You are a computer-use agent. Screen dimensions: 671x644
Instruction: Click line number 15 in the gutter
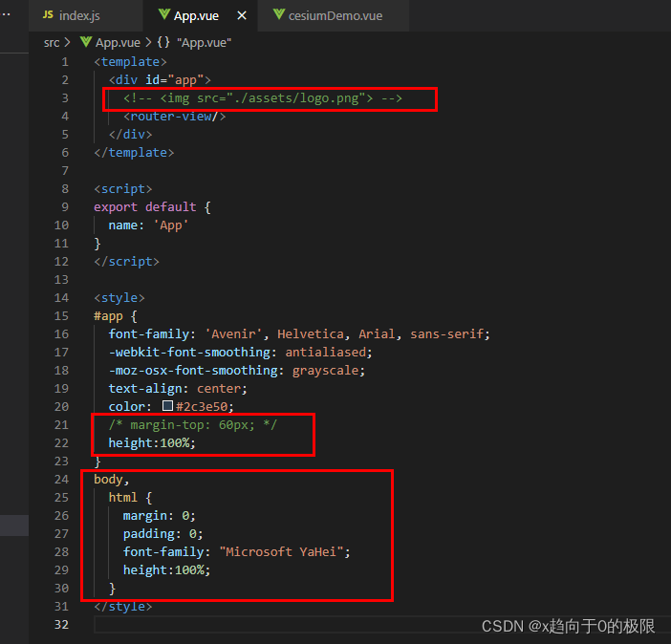(x=61, y=316)
